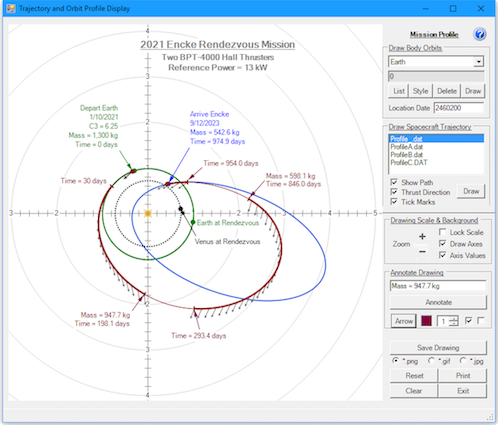Click the Style button
Viewport: 498px width, 425px height.
(x=420, y=91)
